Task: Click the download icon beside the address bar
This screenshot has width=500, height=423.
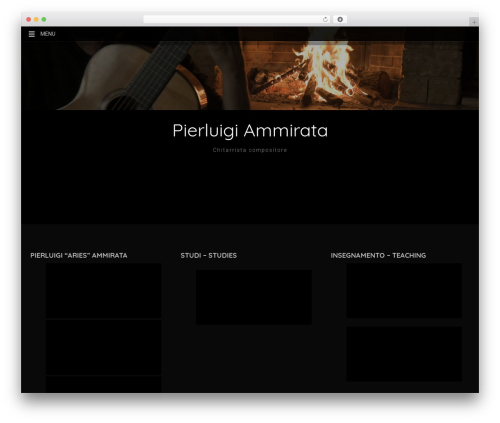Action: (340, 19)
